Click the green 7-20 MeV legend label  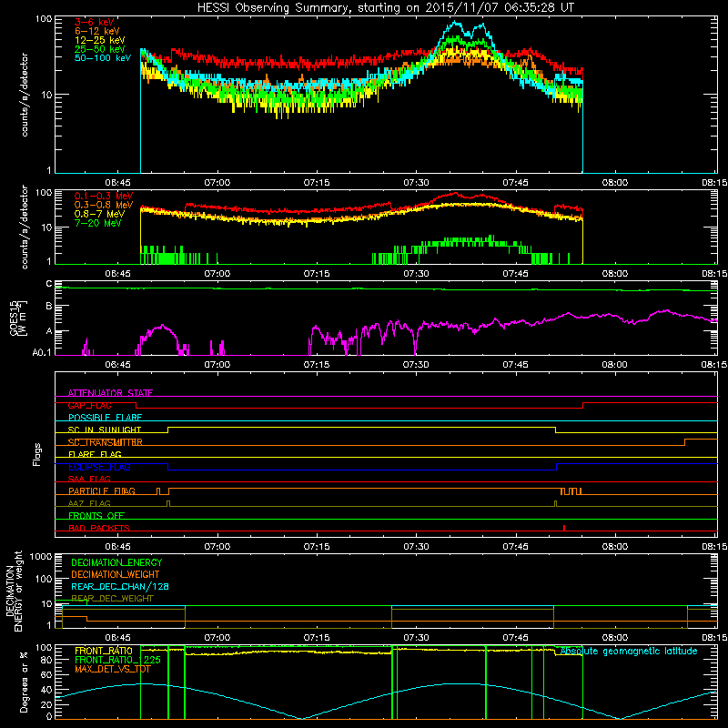(x=98, y=223)
